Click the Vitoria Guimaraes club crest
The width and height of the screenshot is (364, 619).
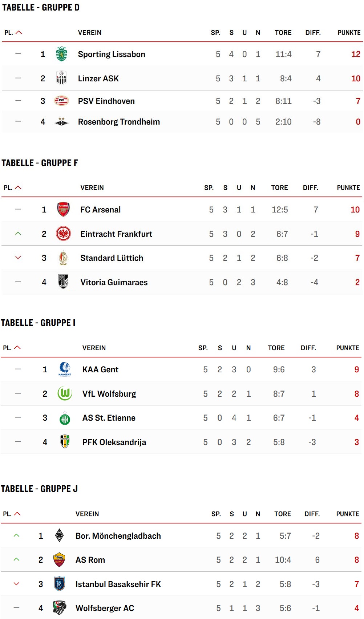pos(64,282)
